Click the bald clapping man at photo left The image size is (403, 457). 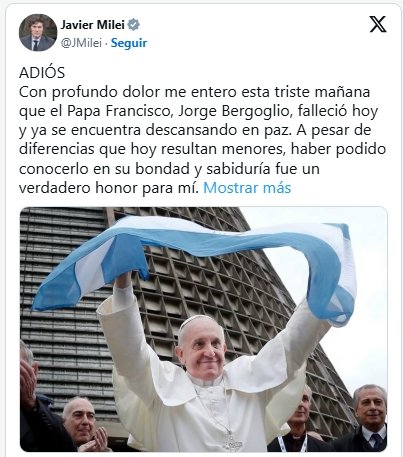tap(83, 423)
